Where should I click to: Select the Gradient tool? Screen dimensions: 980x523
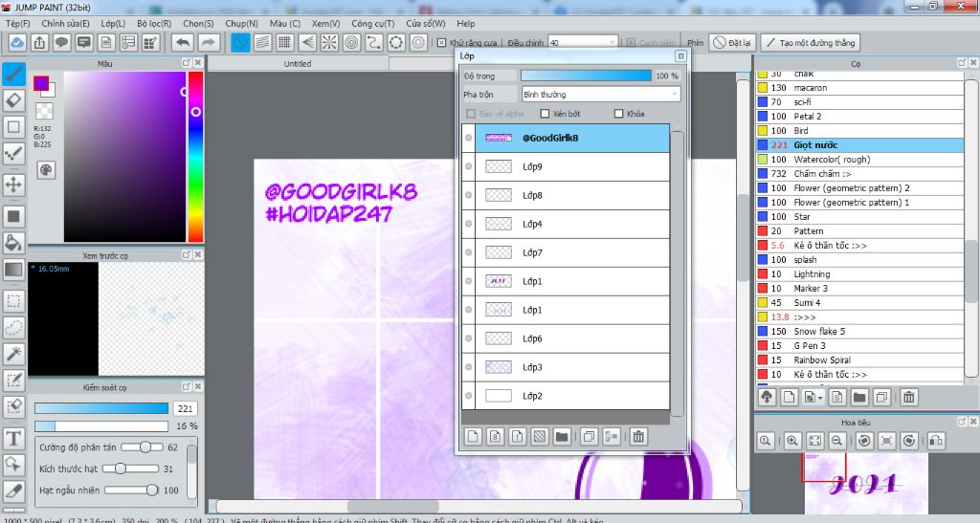point(13,269)
